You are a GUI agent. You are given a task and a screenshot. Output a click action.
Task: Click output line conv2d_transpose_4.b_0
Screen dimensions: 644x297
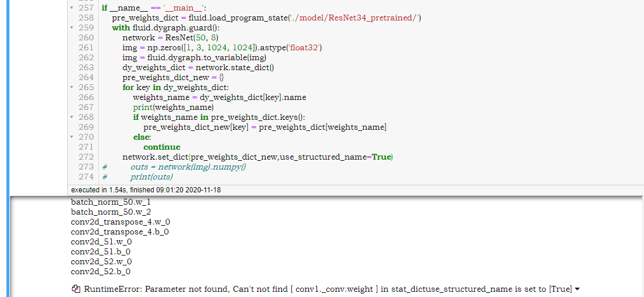120,232
